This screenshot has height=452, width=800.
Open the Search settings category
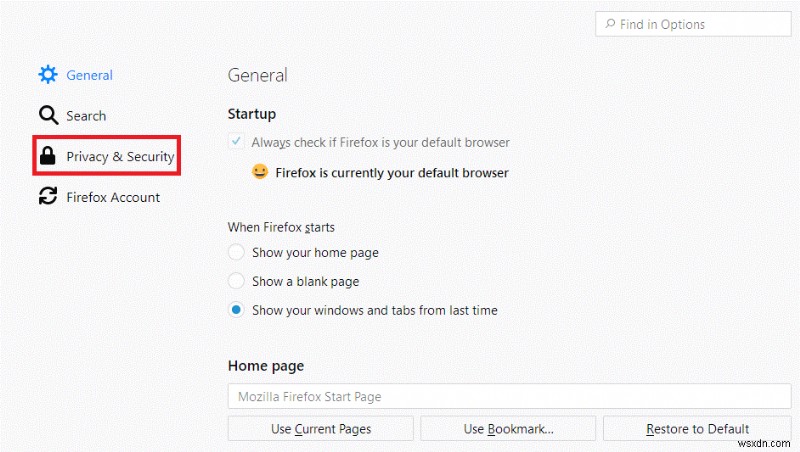click(x=86, y=116)
